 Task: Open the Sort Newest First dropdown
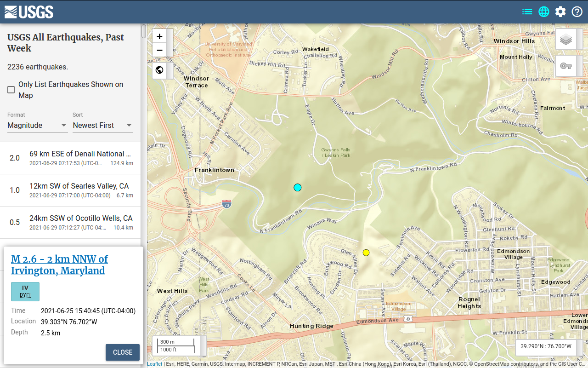point(102,125)
